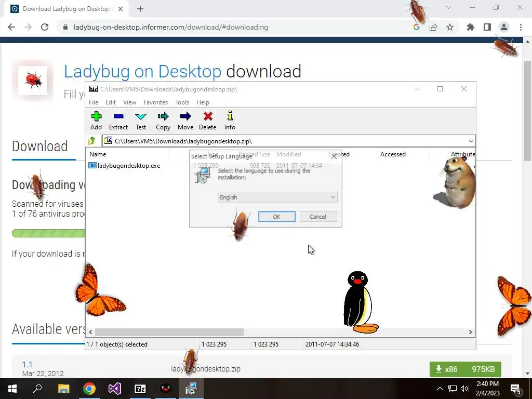The image size is (532, 399).
Task: Sort by the Modified column header
Action: (x=289, y=154)
